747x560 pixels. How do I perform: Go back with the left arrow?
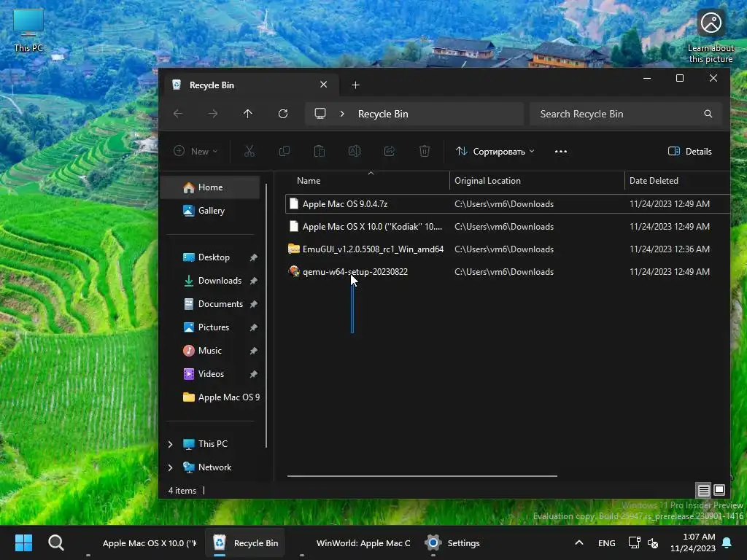tap(178, 114)
